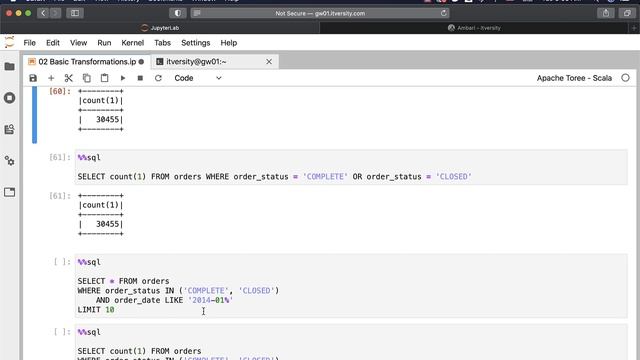The height and width of the screenshot is (360, 640).
Task: Open the Kernel menu
Action: point(133,43)
